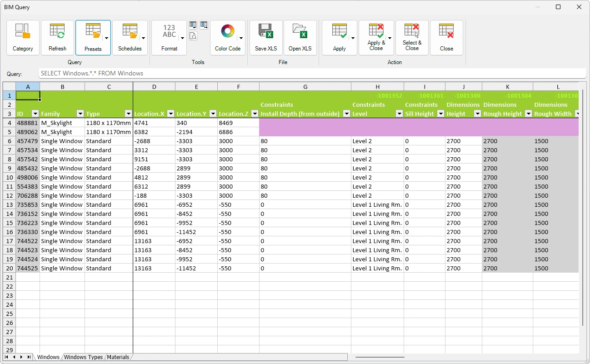Image resolution: width=590 pixels, height=364 pixels.
Task: Expand the Schedules dropdown arrow
Action: (144, 38)
